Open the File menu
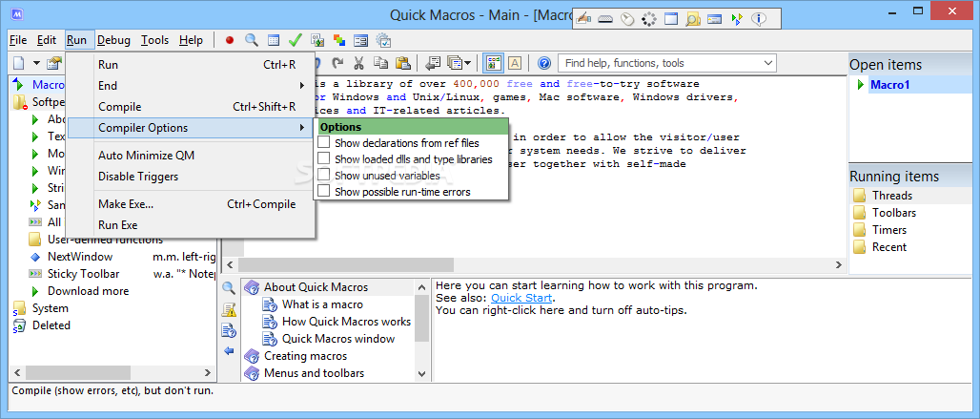 [x=18, y=40]
